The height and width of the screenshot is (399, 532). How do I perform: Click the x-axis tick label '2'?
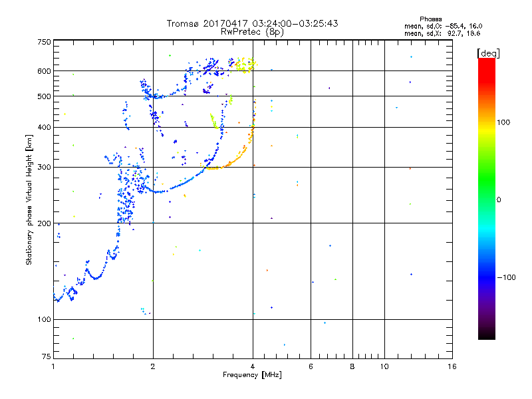(x=153, y=366)
